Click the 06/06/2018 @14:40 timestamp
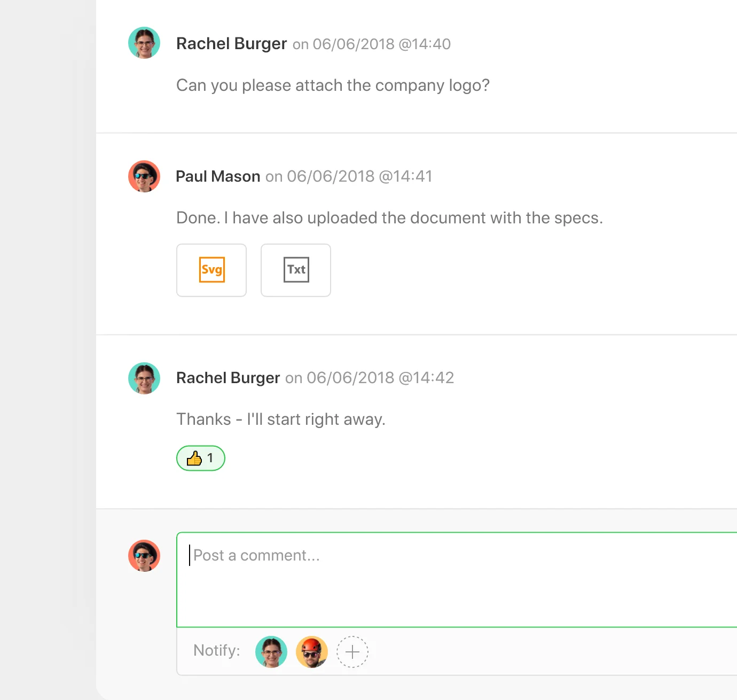 pyautogui.click(x=382, y=44)
